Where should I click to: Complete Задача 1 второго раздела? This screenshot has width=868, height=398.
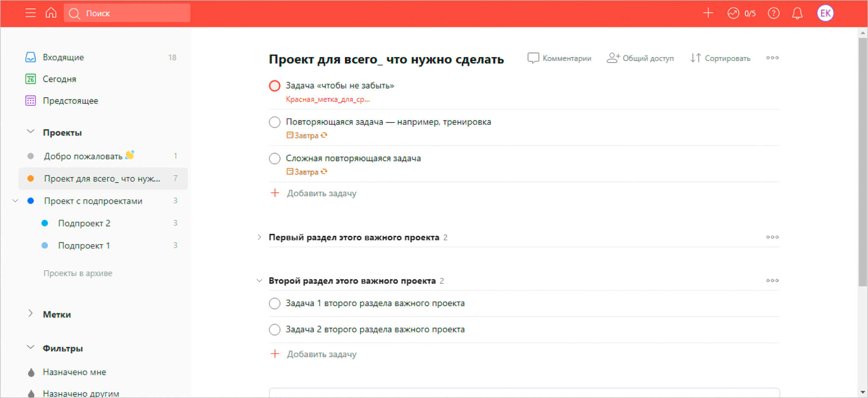[275, 304]
